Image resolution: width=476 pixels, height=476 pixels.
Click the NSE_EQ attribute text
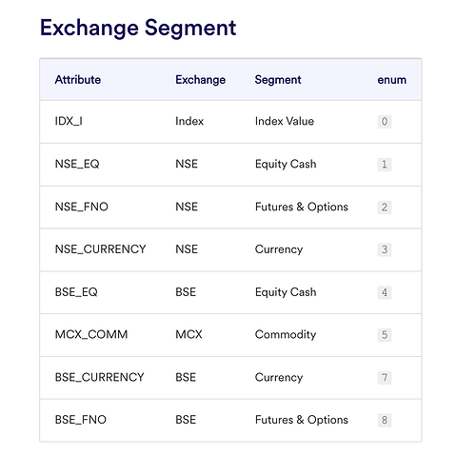tap(77, 164)
